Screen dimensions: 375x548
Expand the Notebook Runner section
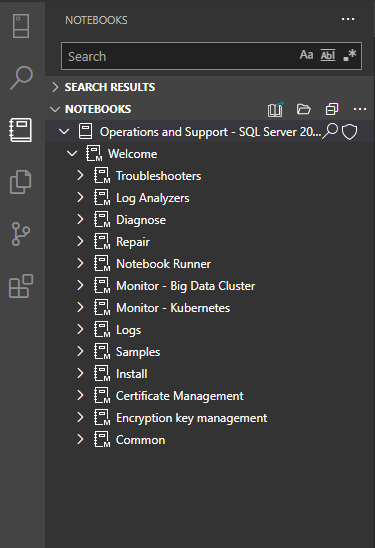coord(80,264)
